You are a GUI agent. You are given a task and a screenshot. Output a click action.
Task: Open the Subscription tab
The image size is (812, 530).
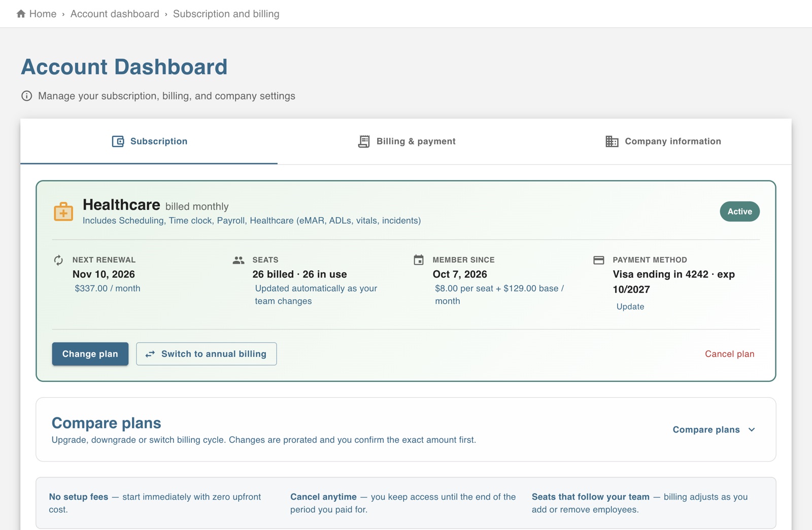click(149, 142)
